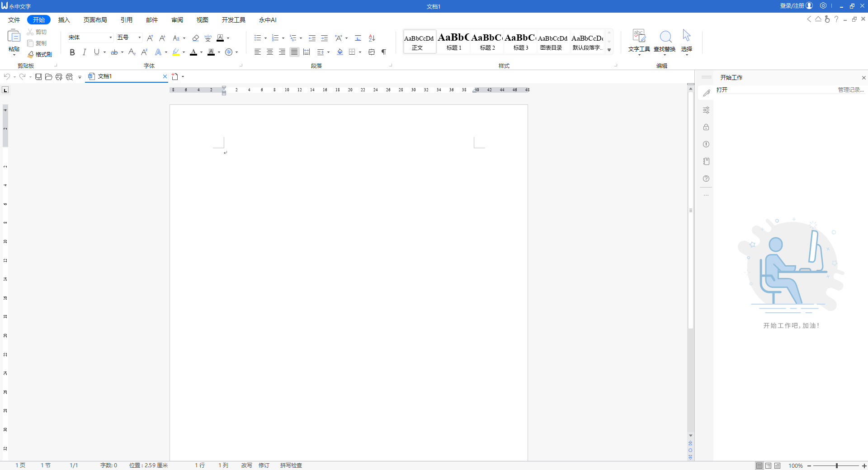
Task: Toggle overwrite mode (改写) in status bar
Action: click(246, 465)
